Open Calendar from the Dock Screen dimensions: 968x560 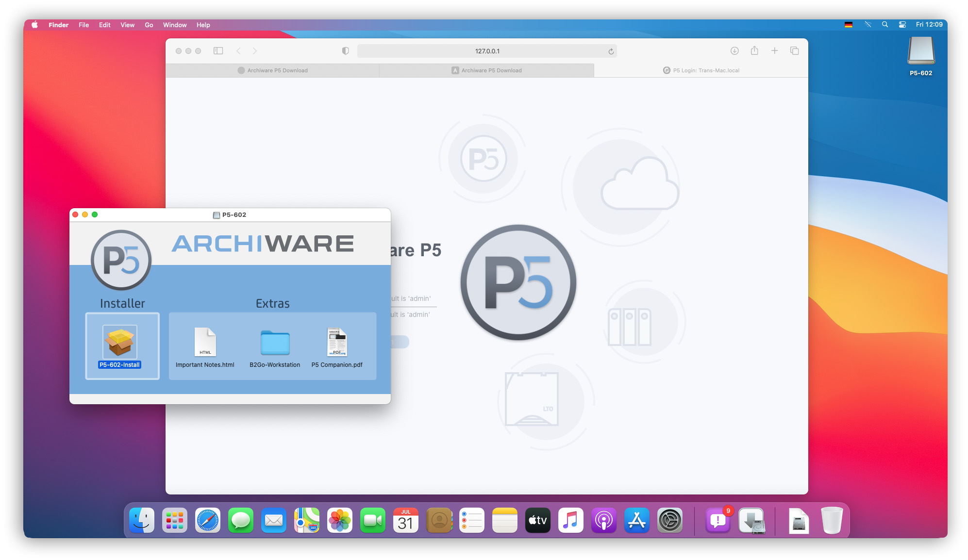406,521
